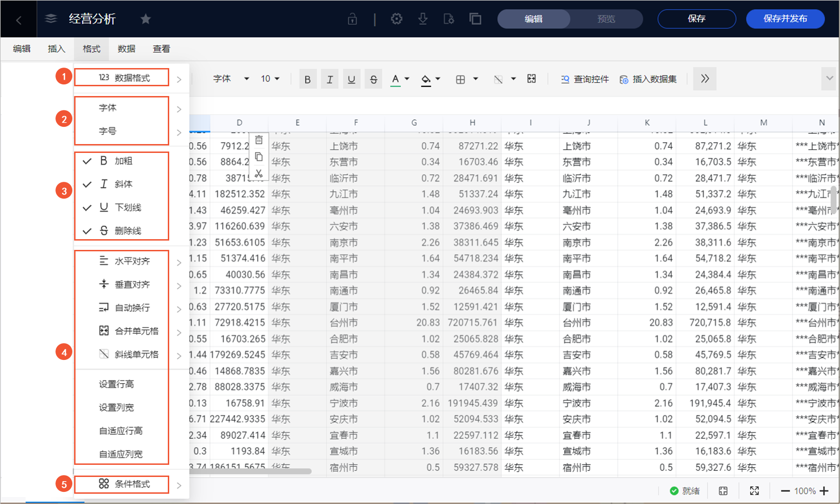Click the 就绪 status indicator
Screen dimensions: 840x504
click(685, 491)
